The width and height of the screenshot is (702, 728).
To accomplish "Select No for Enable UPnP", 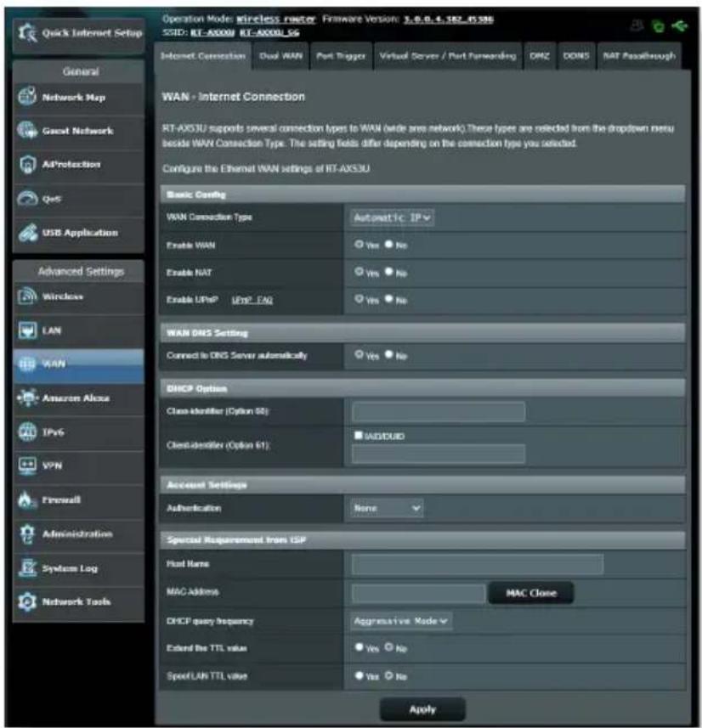I will (389, 298).
